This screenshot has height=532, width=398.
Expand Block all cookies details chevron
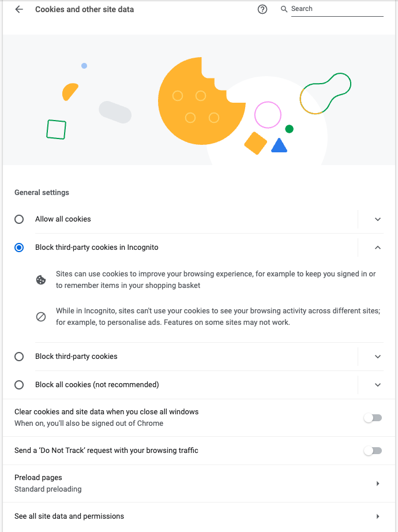tap(378, 385)
